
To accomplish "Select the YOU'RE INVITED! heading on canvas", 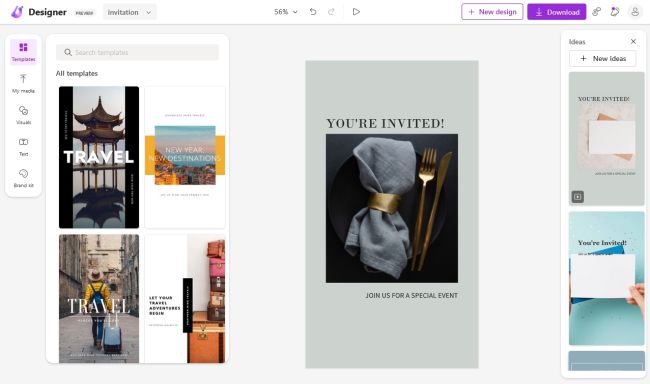I will coord(385,124).
